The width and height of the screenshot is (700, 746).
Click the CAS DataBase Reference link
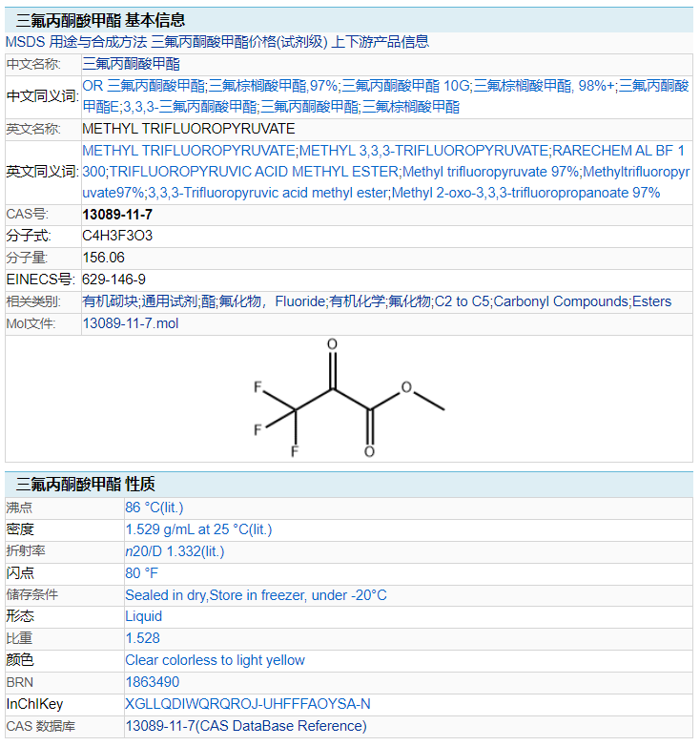coord(245,726)
